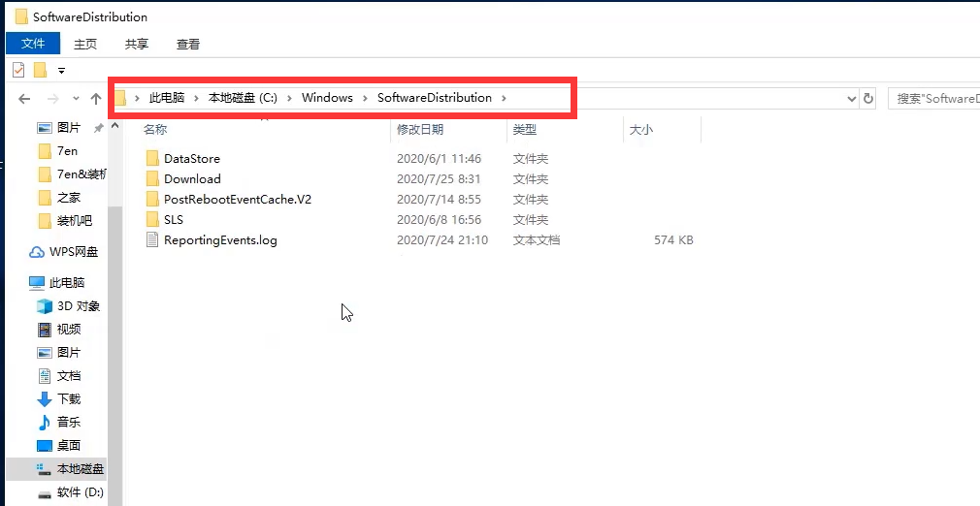Viewport: 980px width, 506px height.
Task: Click the Back navigation arrow
Action: [24, 98]
